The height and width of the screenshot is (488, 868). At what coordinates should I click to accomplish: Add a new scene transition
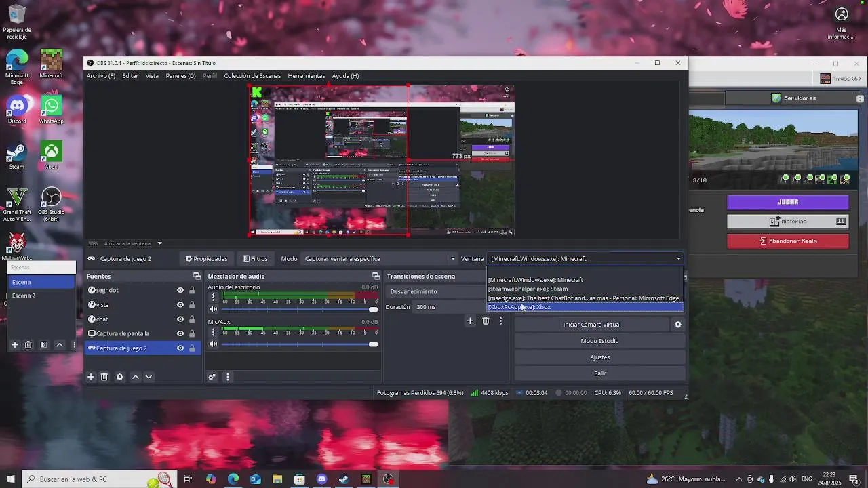click(x=470, y=321)
